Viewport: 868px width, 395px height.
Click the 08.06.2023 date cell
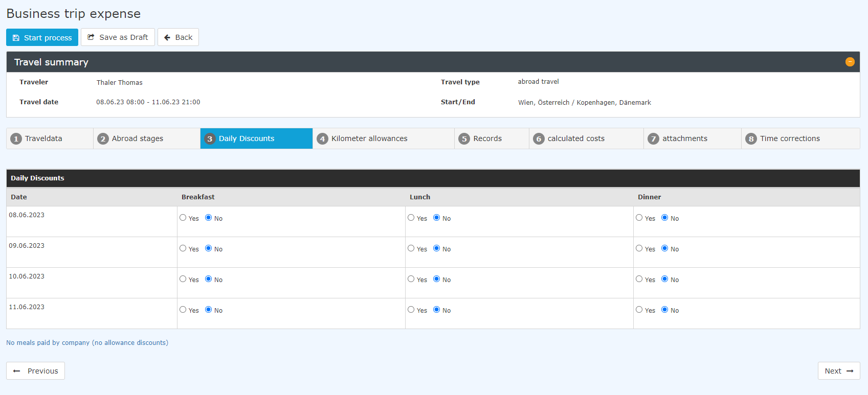point(92,222)
